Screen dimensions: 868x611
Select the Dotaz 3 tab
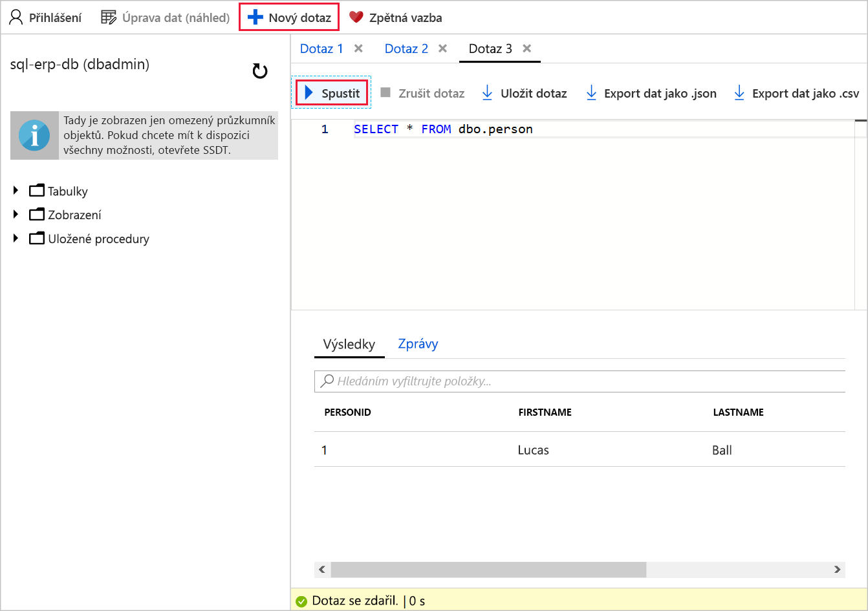(490, 48)
